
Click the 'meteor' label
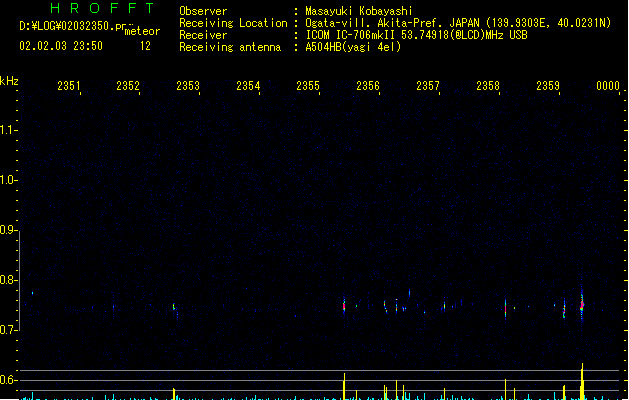coord(142,31)
